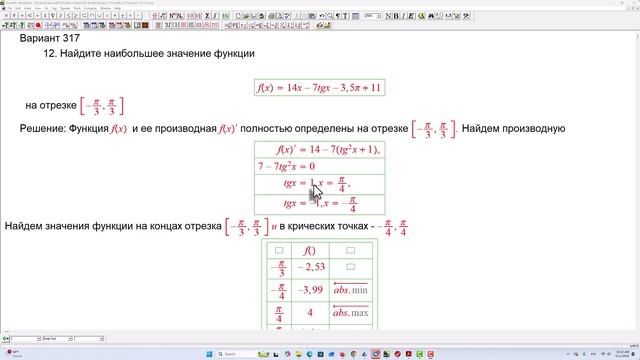Toggle Bold formatting B
640x360 pixels.
pyautogui.click(x=396, y=16)
